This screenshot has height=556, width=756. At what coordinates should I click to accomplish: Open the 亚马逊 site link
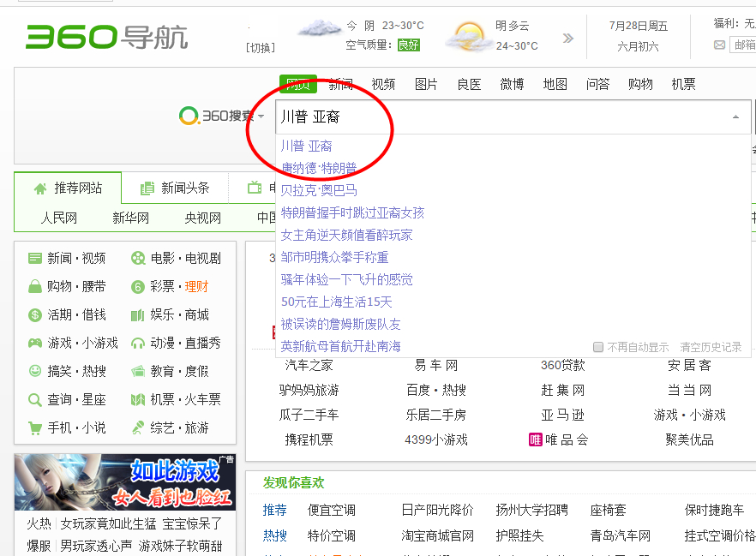[x=562, y=415]
